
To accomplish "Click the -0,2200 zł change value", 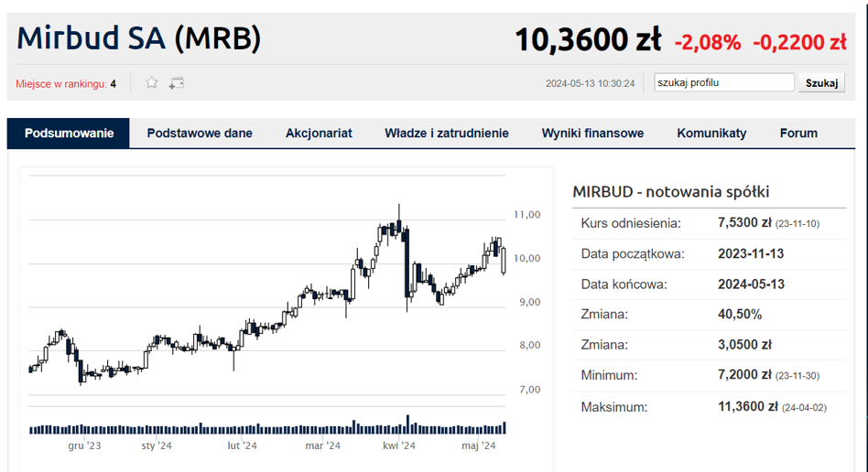I will coord(799,42).
